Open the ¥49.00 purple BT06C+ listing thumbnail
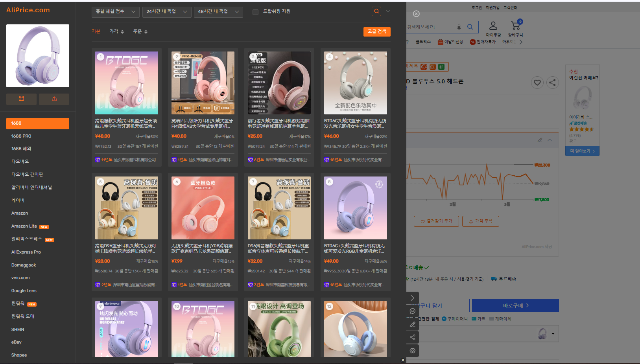This screenshot has height=364, width=640. (356, 208)
